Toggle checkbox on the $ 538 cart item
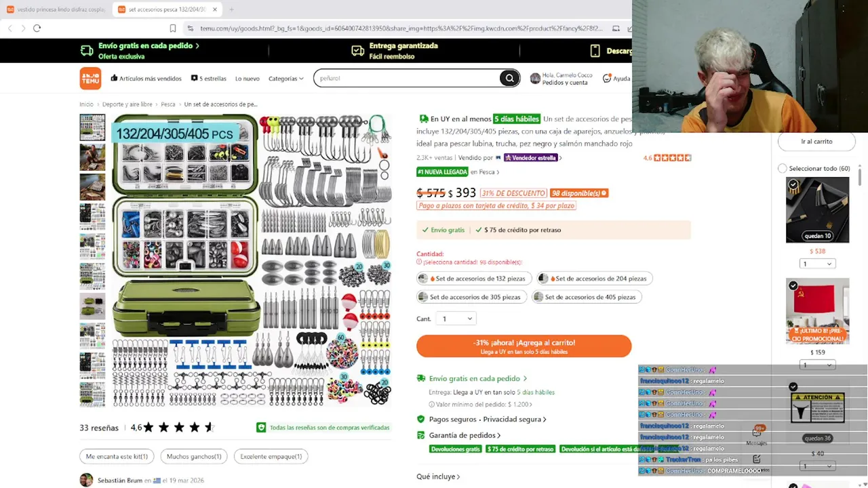 [x=793, y=184]
